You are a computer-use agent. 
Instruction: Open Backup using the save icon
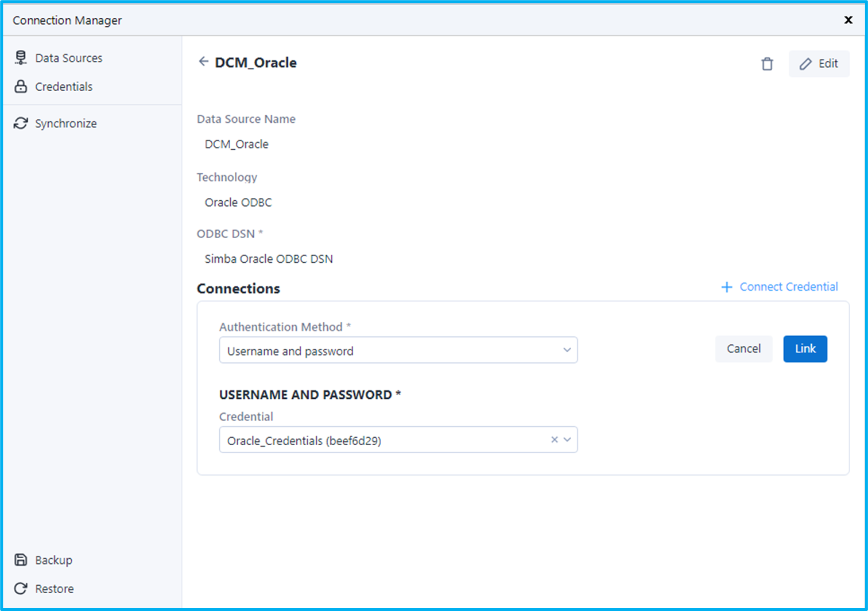pyautogui.click(x=21, y=559)
